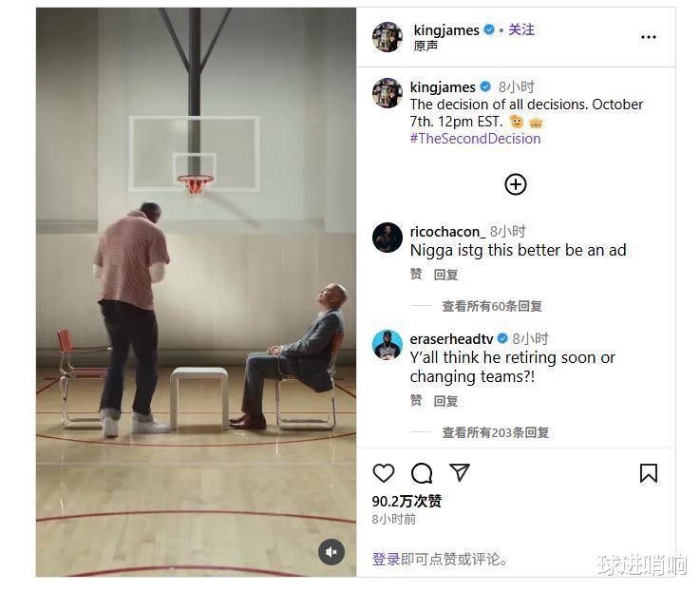Like the post with the heart icon
The image size is (700, 591).
tap(384, 473)
